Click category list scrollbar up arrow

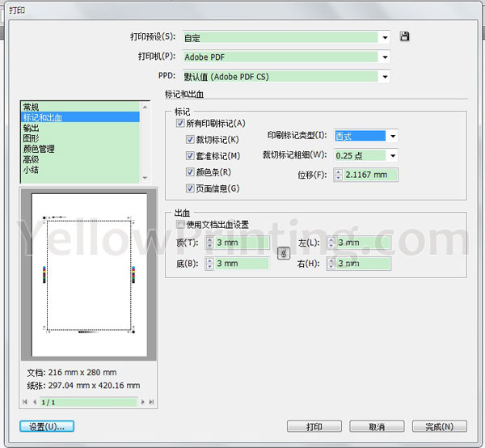(x=145, y=107)
